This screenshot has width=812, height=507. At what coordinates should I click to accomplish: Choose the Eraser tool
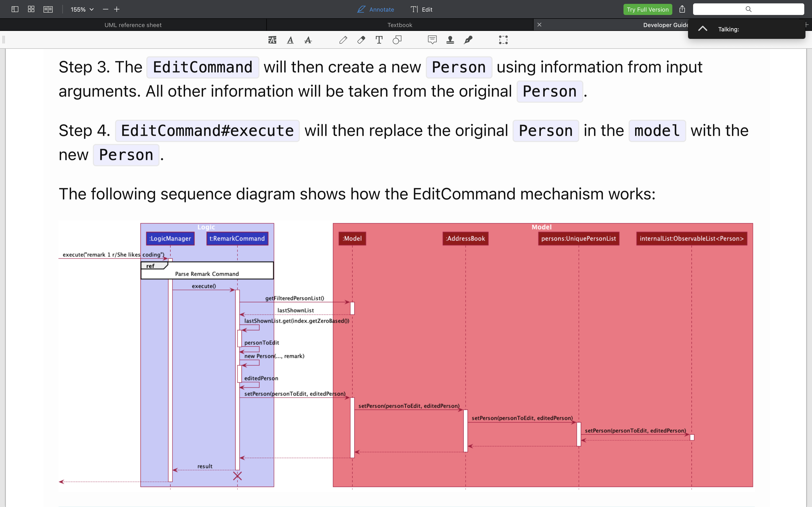[x=361, y=40]
